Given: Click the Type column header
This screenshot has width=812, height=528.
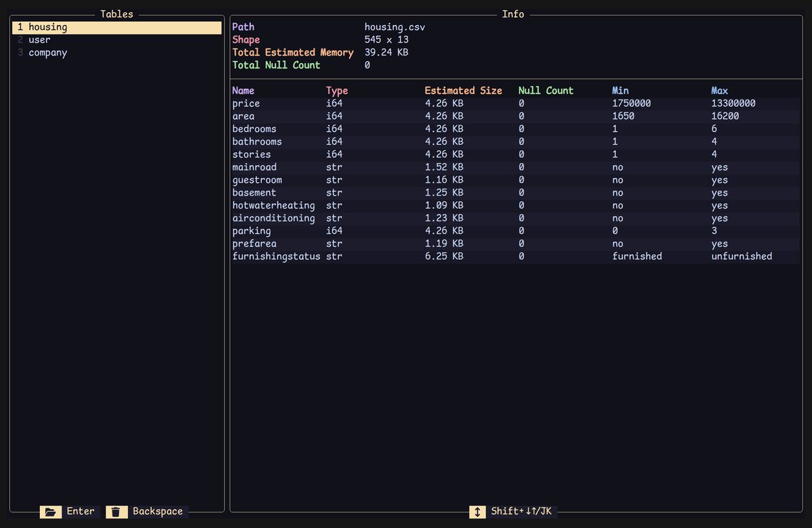Looking at the screenshot, I should click(x=337, y=91).
